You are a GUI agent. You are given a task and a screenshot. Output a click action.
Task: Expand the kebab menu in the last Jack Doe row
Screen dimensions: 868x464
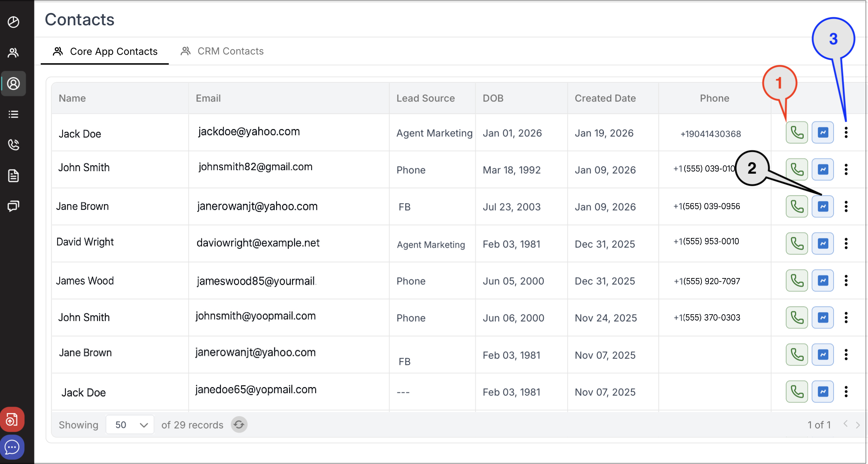click(846, 392)
